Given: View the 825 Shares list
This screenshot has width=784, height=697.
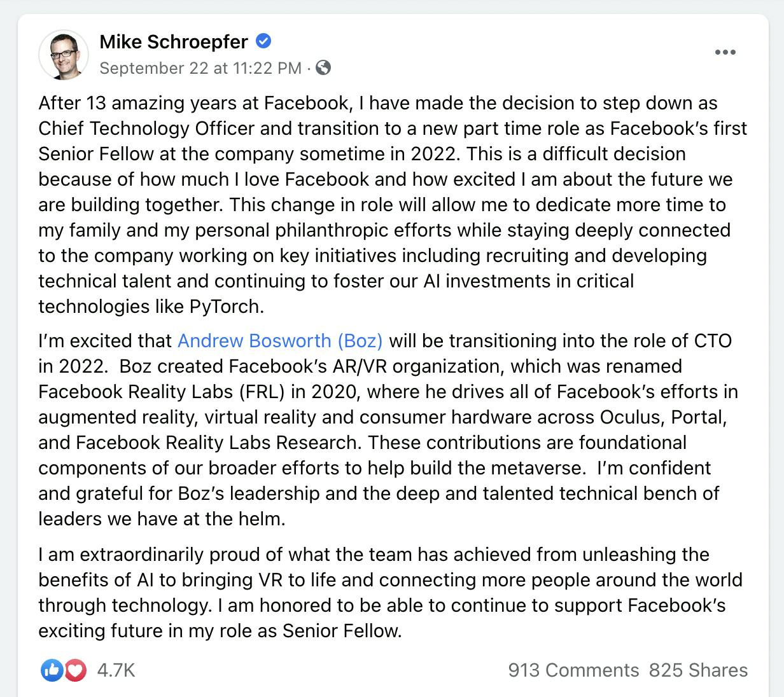Looking at the screenshot, I should [x=698, y=670].
